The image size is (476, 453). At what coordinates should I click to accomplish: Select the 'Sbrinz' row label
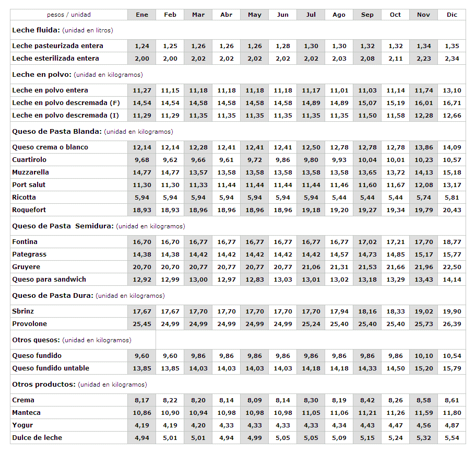(x=23, y=311)
